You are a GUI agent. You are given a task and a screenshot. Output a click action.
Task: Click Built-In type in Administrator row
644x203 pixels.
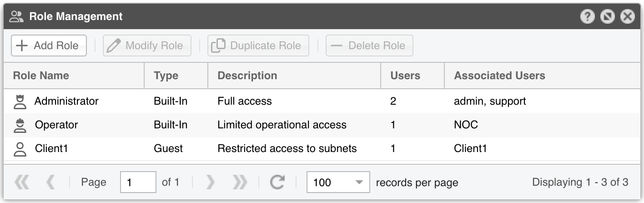(x=171, y=101)
